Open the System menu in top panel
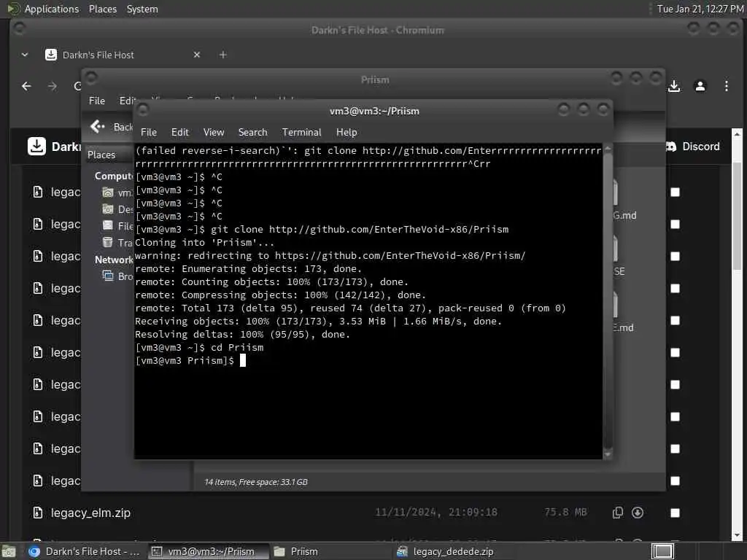The image size is (747, 560). coord(142,9)
